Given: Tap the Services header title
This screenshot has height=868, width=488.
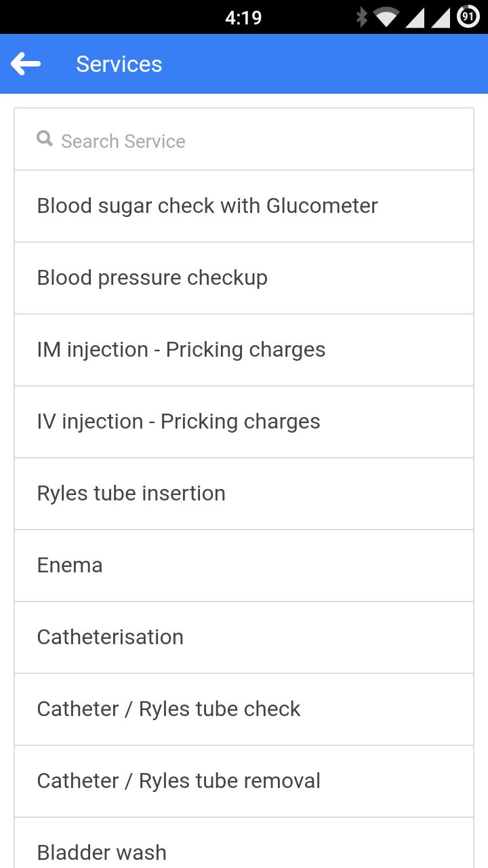Looking at the screenshot, I should (119, 64).
